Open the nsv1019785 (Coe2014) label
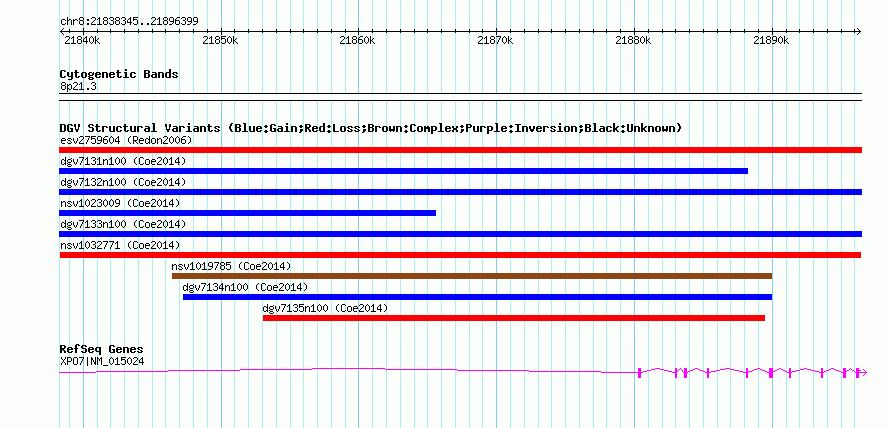 pyautogui.click(x=231, y=266)
